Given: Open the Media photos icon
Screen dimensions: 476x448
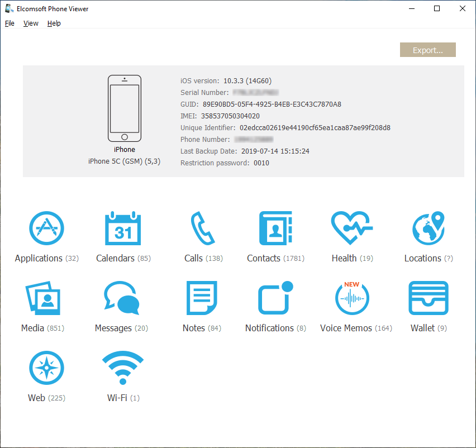Looking at the screenshot, I should click(x=43, y=298).
